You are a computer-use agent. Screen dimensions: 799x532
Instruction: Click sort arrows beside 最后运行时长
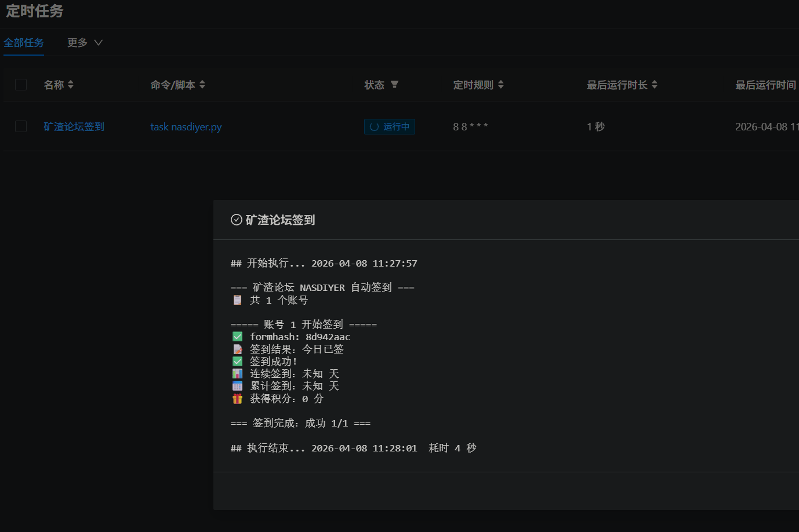[655, 85]
